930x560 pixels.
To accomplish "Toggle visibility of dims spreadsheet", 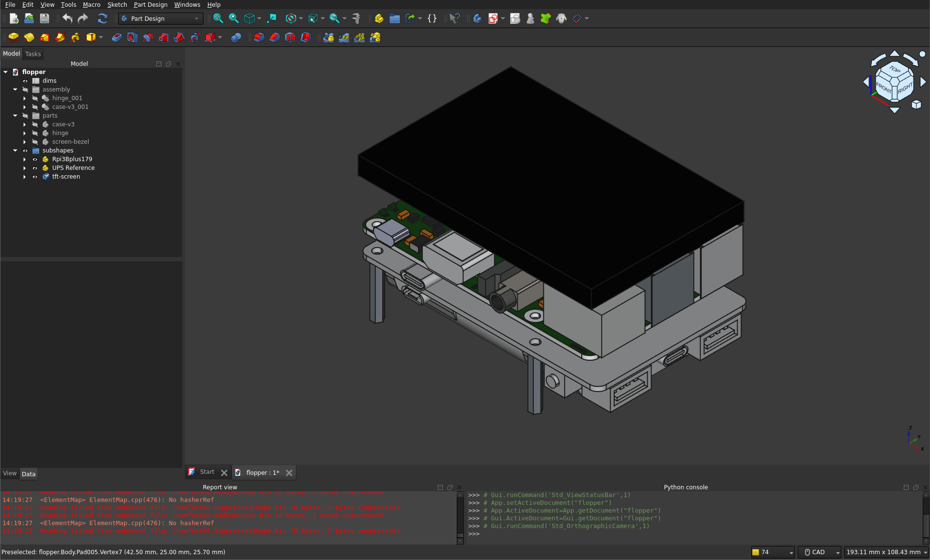I will click(x=25, y=81).
